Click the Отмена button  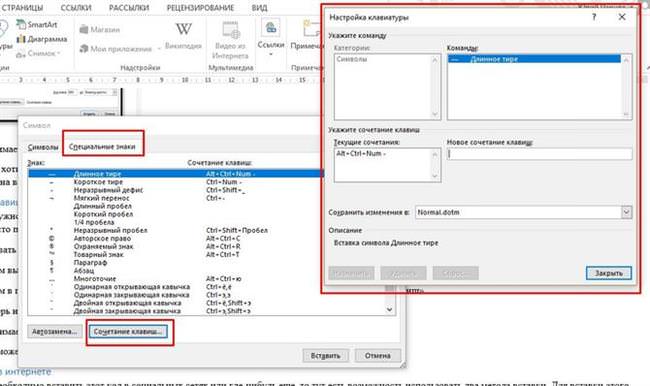point(378,356)
